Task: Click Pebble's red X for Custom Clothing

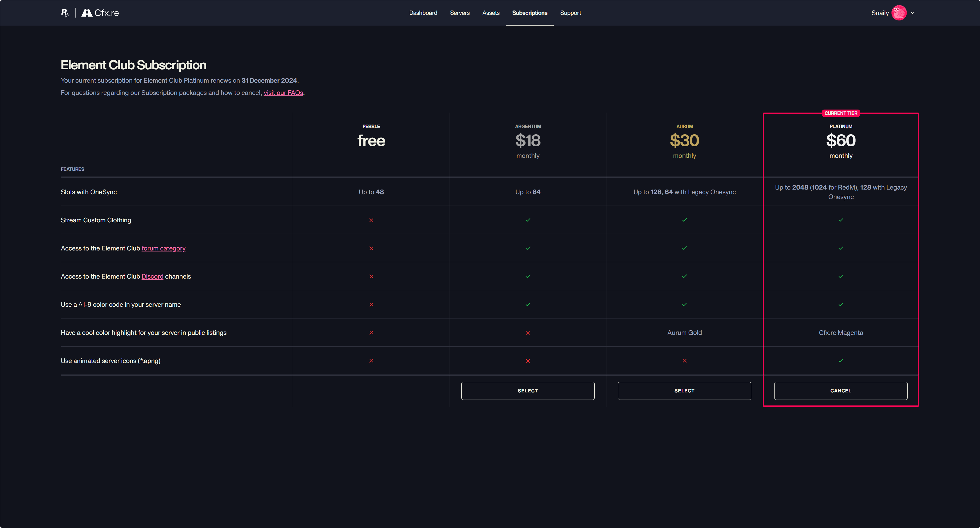Action: click(371, 220)
